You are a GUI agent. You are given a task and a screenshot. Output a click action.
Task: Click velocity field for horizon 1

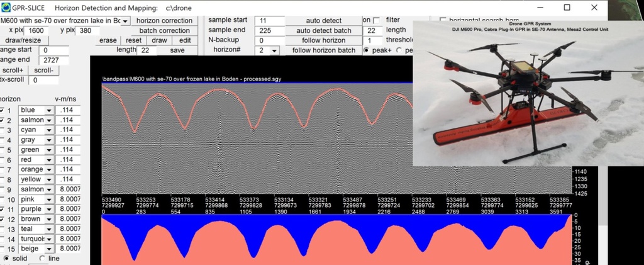[x=68, y=110]
